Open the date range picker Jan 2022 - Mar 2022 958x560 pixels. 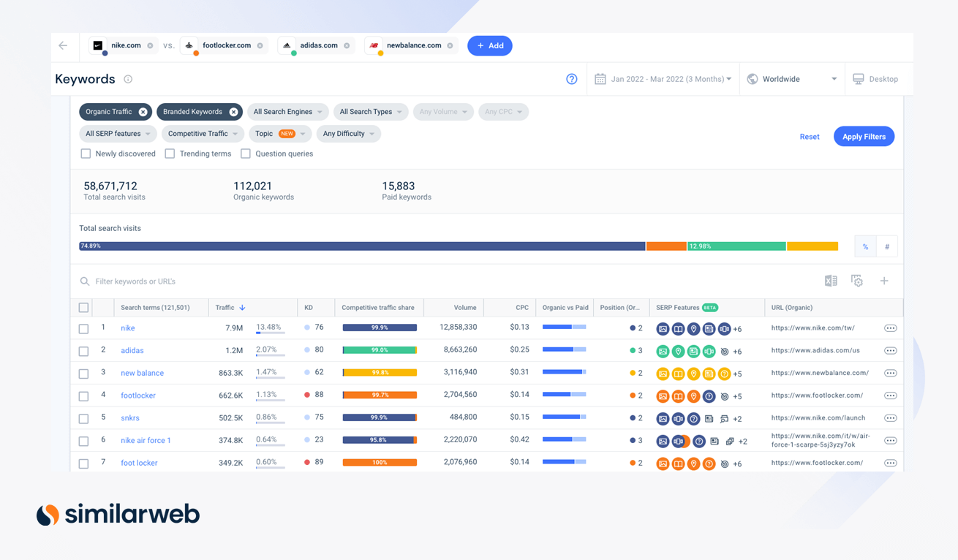pos(664,79)
